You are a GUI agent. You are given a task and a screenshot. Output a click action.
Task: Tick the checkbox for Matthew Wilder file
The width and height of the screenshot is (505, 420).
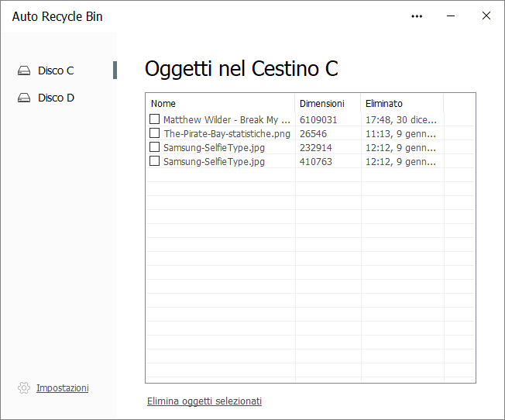(x=155, y=119)
